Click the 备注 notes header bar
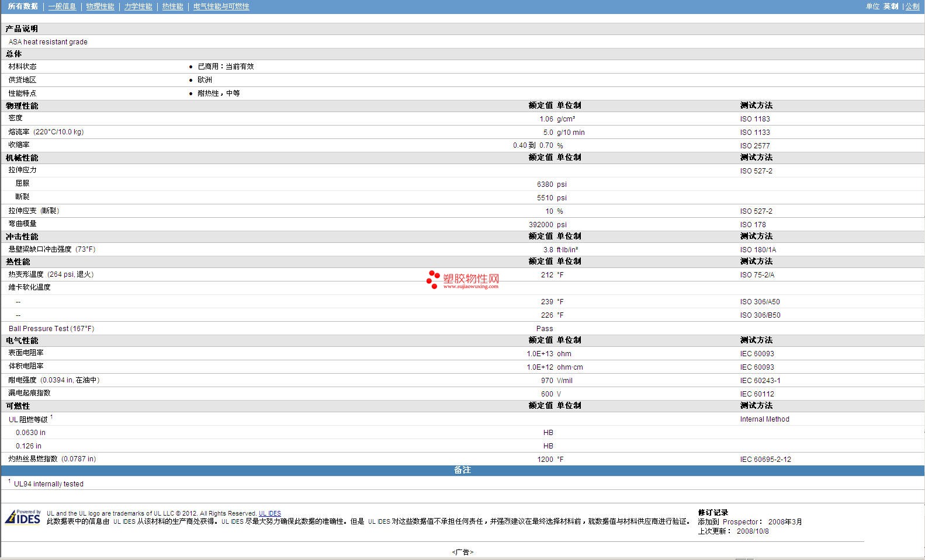The image size is (925, 560). tap(462, 470)
